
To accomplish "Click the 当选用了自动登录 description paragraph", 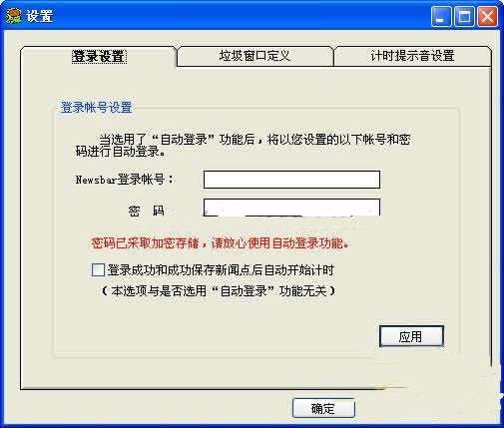I will click(x=243, y=146).
